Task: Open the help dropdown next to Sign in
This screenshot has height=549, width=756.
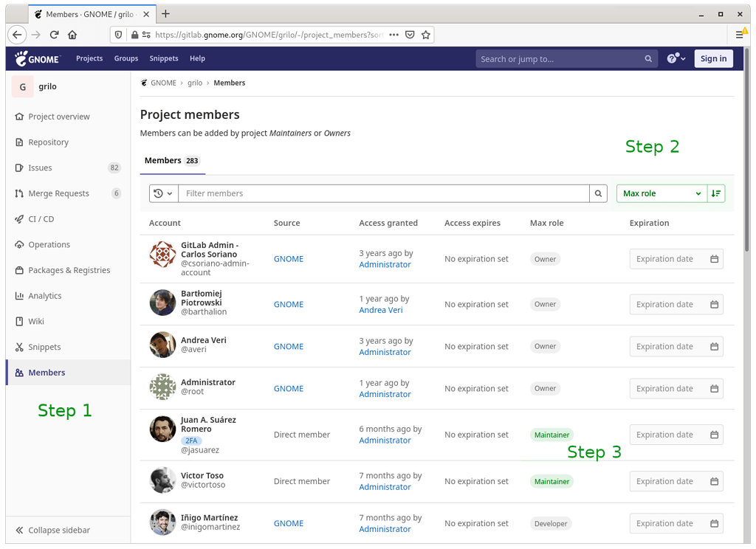Action: pyautogui.click(x=675, y=58)
